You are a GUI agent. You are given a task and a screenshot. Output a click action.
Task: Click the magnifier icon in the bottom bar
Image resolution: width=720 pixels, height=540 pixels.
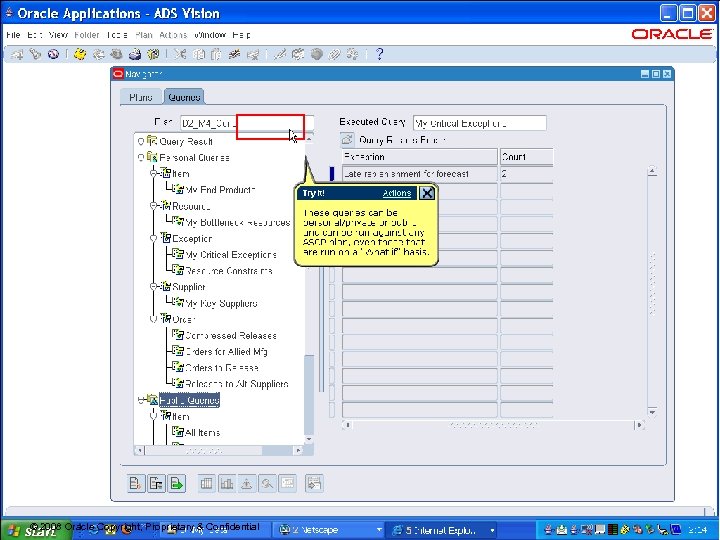[x=267, y=483]
